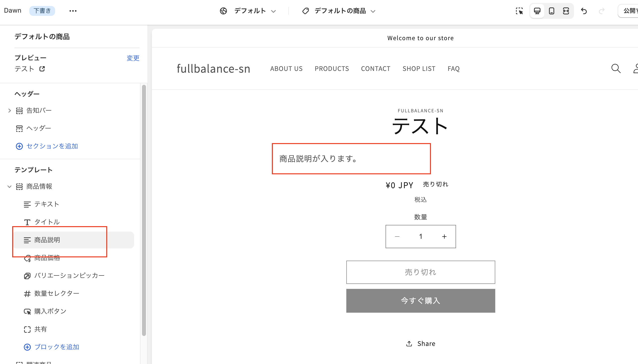Click the inspector selection tool icon

pyautogui.click(x=519, y=11)
